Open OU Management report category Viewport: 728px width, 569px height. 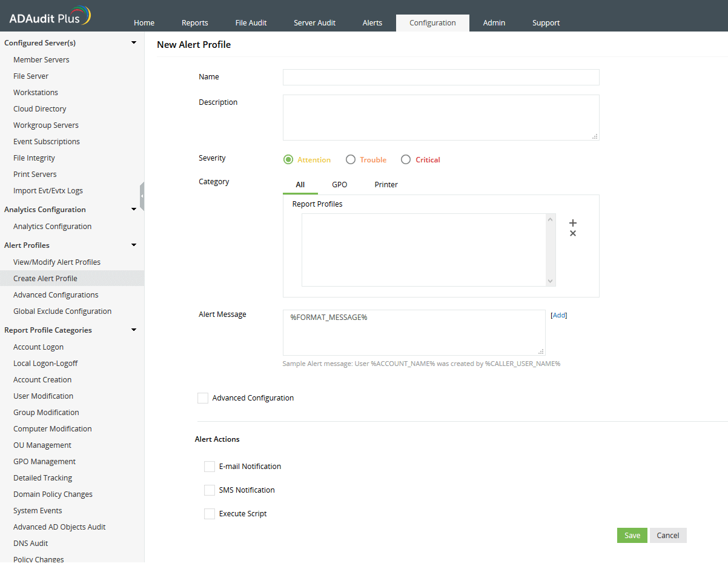(x=42, y=445)
